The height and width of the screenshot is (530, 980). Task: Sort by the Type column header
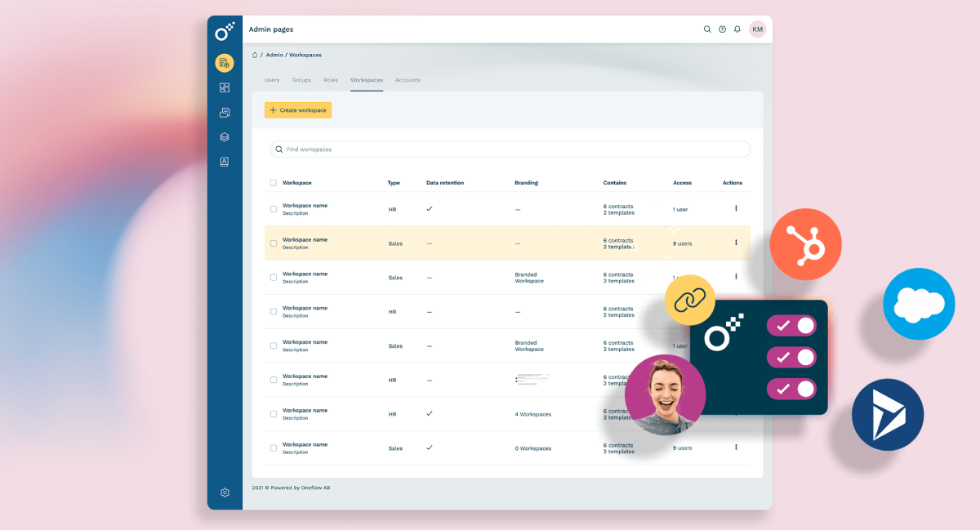tap(394, 183)
